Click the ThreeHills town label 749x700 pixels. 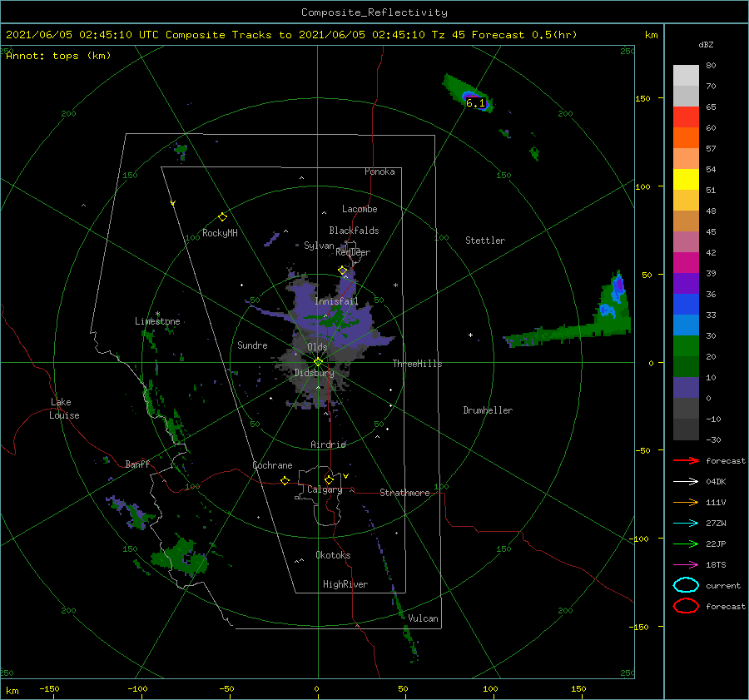pyautogui.click(x=418, y=364)
